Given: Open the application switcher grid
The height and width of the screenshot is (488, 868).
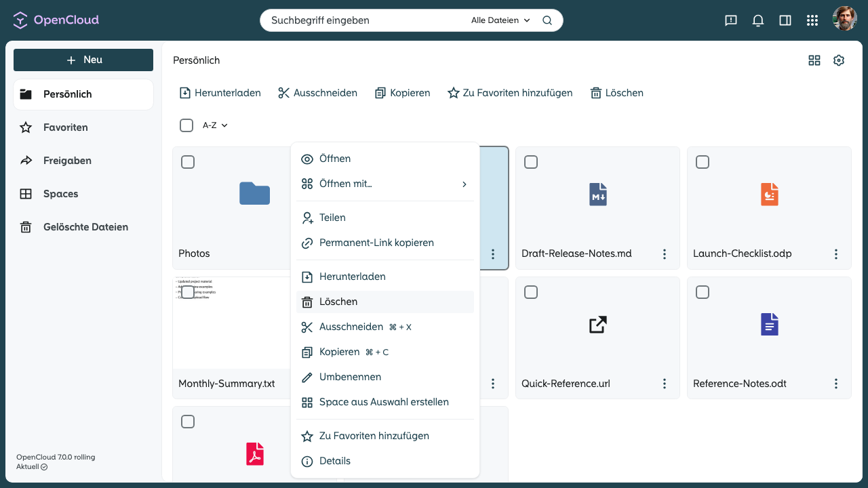Looking at the screenshot, I should pyautogui.click(x=812, y=20).
